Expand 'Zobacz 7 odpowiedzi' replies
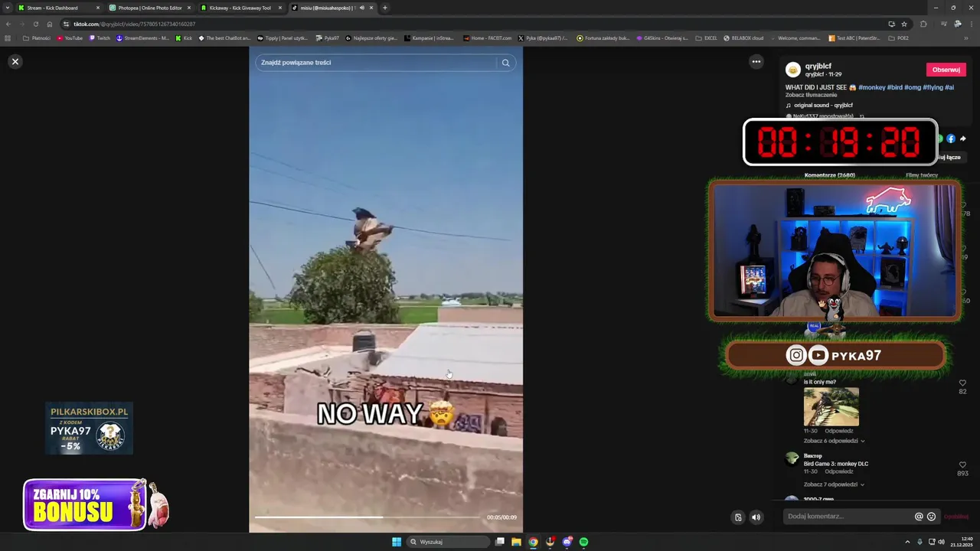 tap(834, 484)
